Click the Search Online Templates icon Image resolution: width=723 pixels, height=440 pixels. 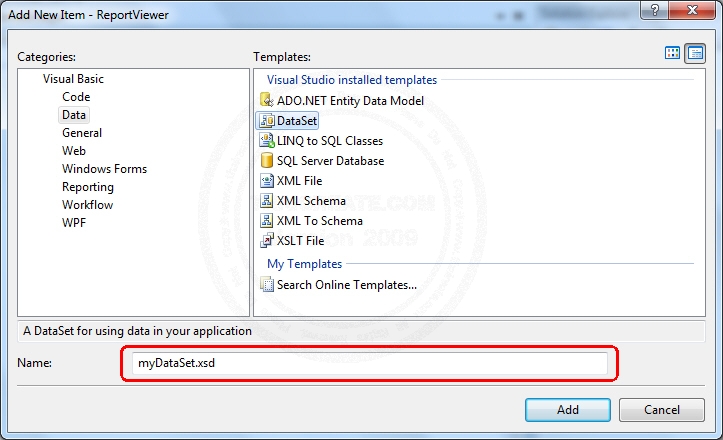267,284
